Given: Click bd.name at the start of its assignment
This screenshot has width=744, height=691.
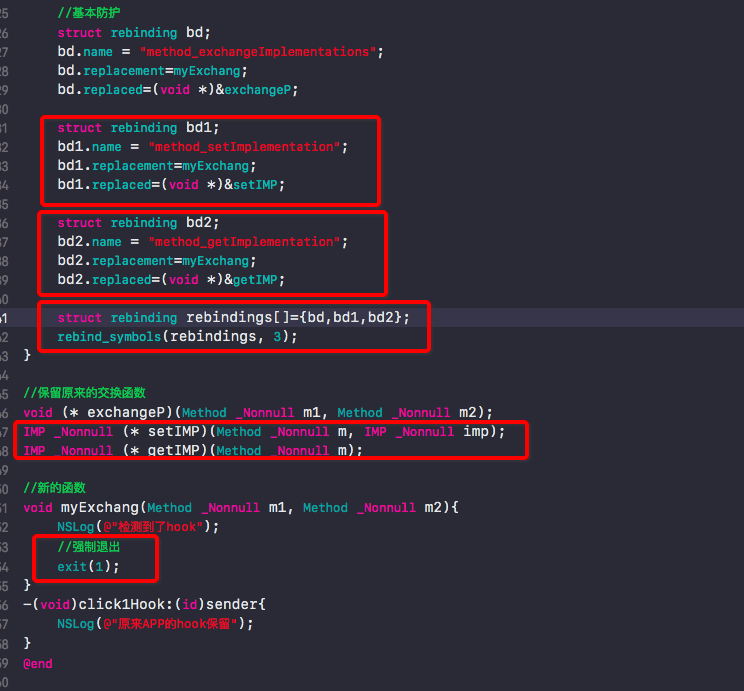Looking at the screenshot, I should [85, 52].
